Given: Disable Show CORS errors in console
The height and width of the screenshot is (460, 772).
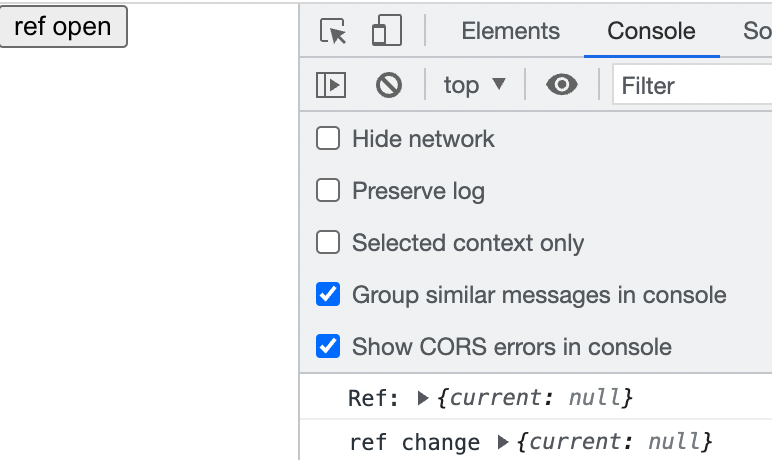Looking at the screenshot, I should pyautogui.click(x=328, y=347).
